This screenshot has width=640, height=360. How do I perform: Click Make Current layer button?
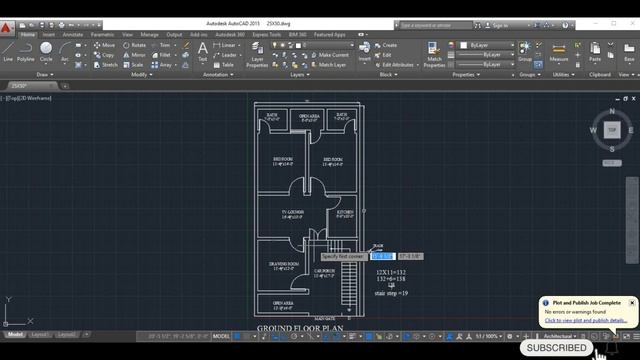pos(330,55)
